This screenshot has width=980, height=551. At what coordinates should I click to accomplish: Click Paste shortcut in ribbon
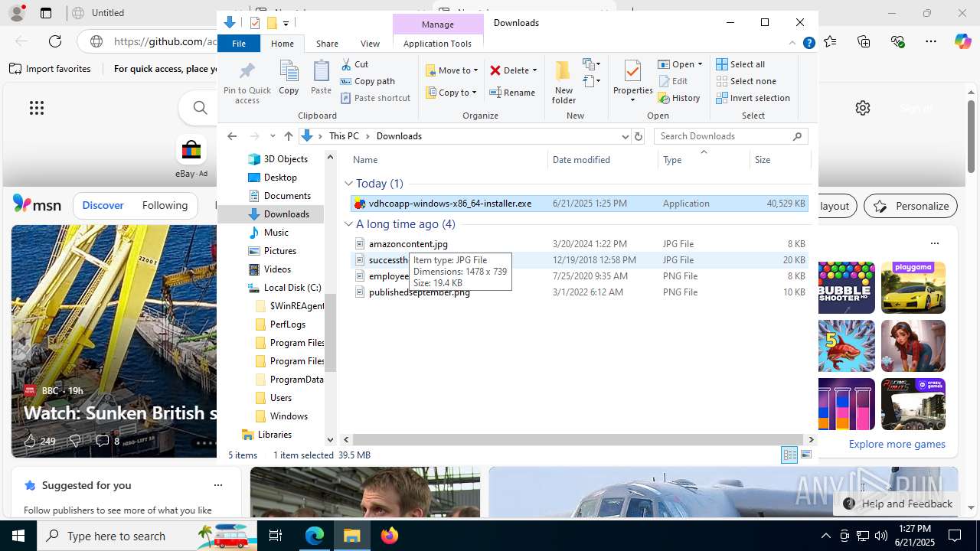tap(375, 98)
